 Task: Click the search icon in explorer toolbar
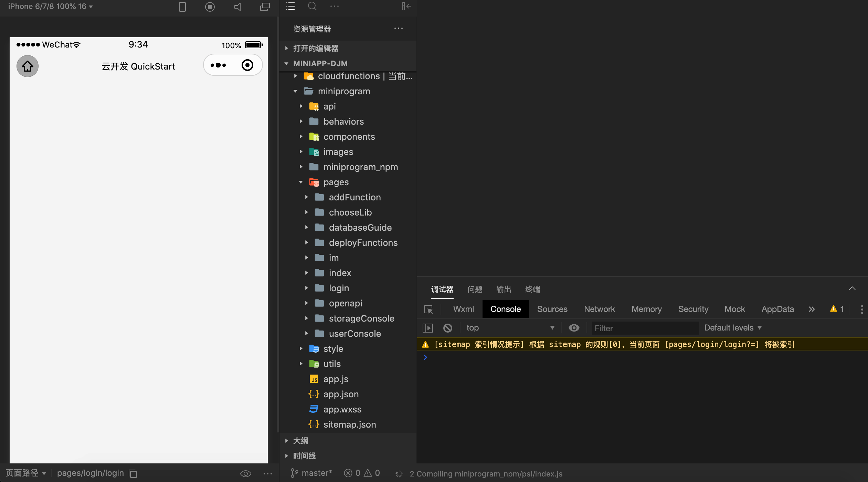(312, 6)
